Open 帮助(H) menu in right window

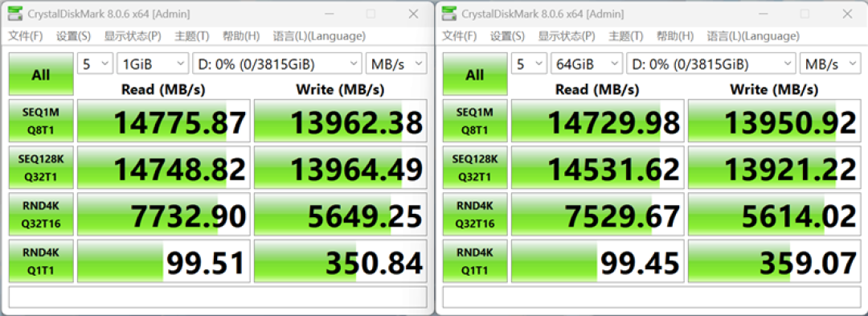[675, 36]
